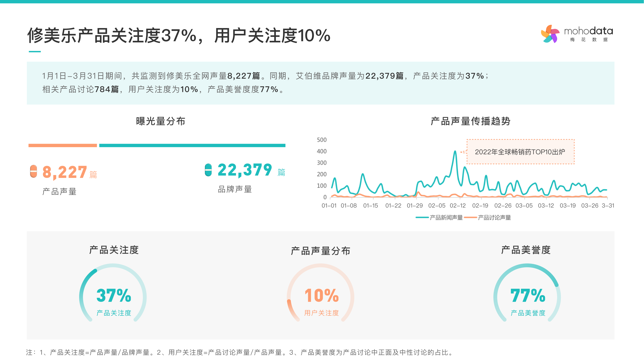
Task: Click the 400 peak on the trend line
Action: point(455,151)
